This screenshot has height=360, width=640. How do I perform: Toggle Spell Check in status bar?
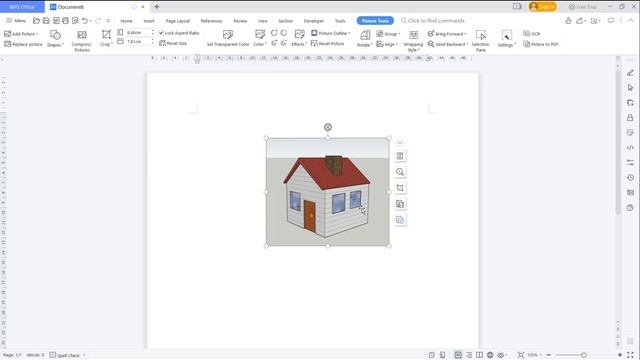coord(64,355)
